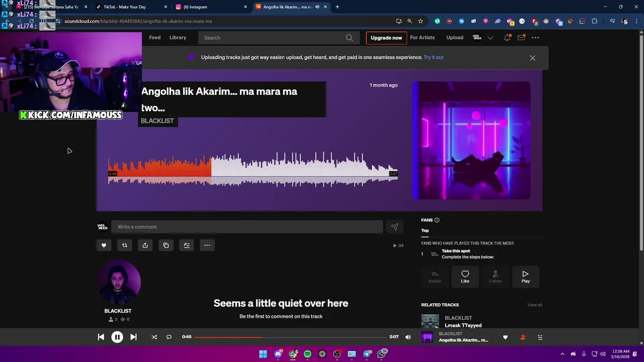Open the browser extensions puzzle icon

(x=595, y=21)
